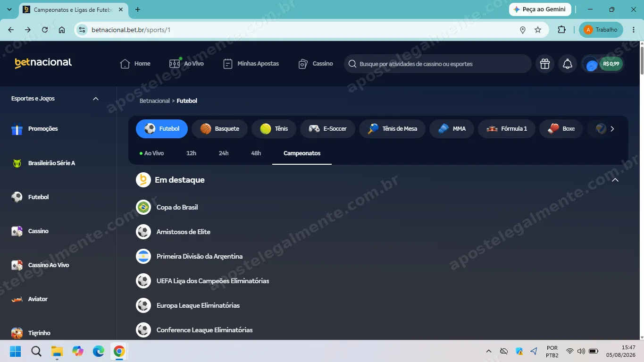The height and width of the screenshot is (362, 644).
Task: Click Betnacional breadcrumb link
Action: point(154,101)
